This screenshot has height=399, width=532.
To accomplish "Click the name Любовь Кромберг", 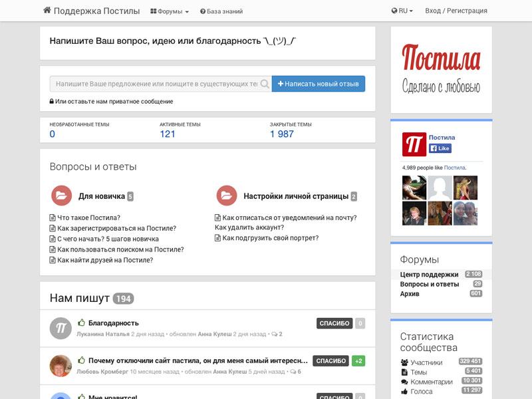I will [x=102, y=372].
